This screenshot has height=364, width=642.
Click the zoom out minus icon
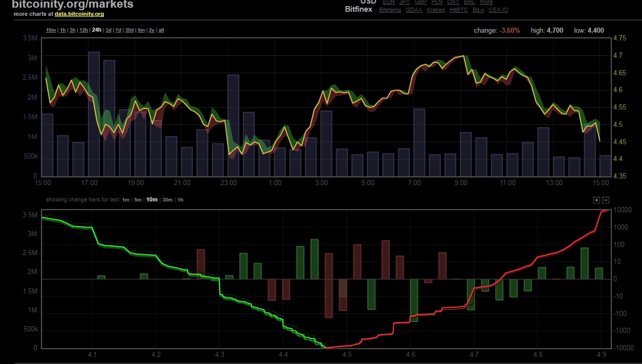point(606,200)
